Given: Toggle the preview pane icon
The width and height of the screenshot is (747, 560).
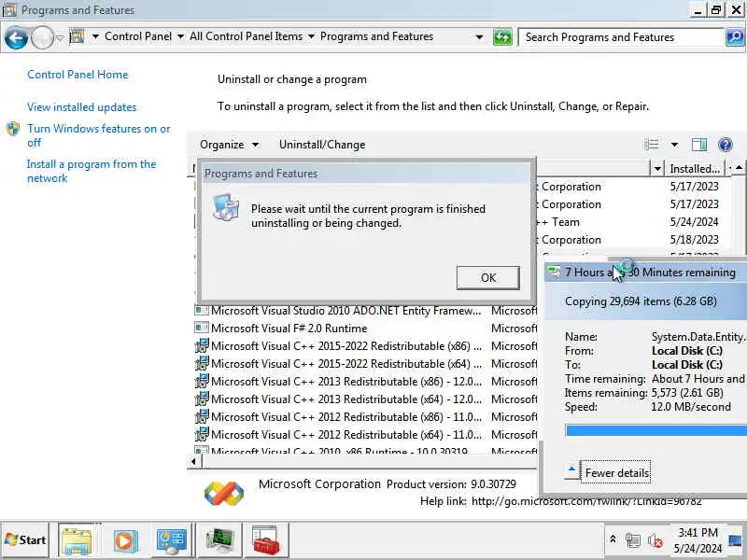Looking at the screenshot, I should pos(699,145).
